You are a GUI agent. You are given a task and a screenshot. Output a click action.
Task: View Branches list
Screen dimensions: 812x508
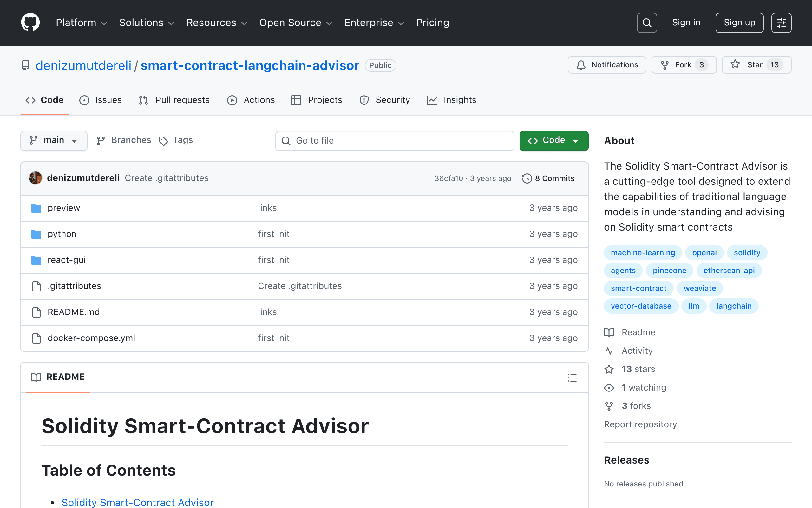(124, 140)
